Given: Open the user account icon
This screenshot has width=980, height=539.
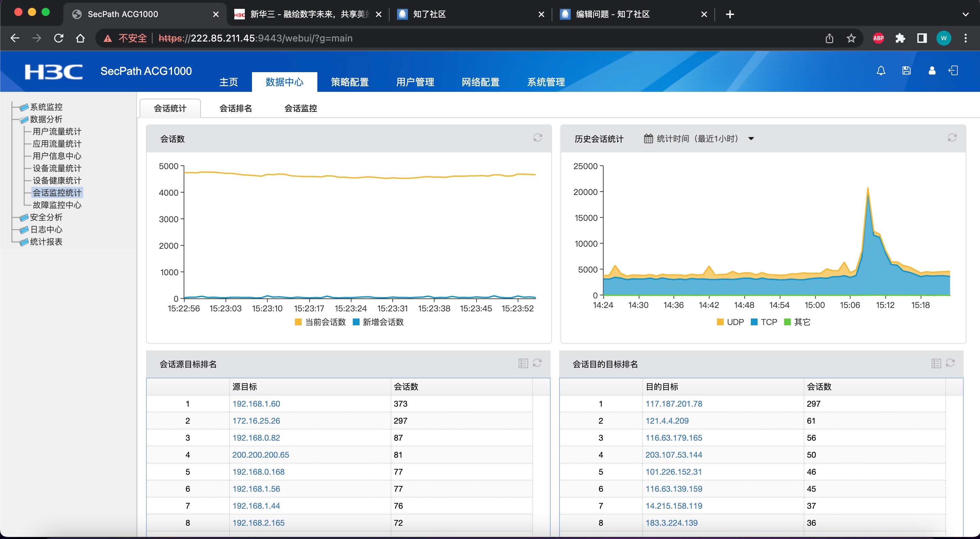Looking at the screenshot, I should click(932, 71).
